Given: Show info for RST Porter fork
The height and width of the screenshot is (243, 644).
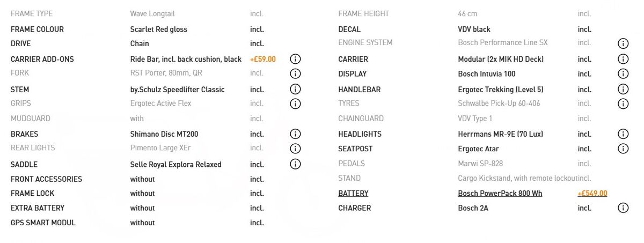Looking at the screenshot, I should [295, 73].
